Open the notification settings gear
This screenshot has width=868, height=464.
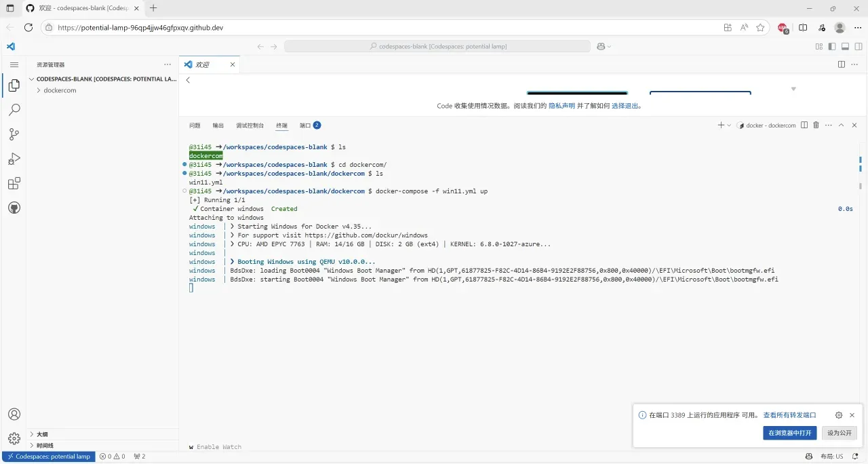[839, 415]
